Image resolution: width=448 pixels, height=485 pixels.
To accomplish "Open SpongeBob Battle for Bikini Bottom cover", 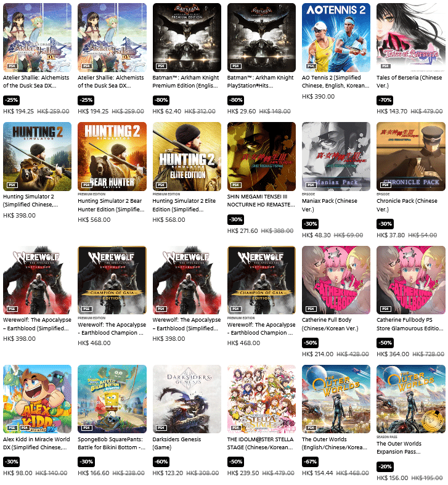I will tap(112, 399).
